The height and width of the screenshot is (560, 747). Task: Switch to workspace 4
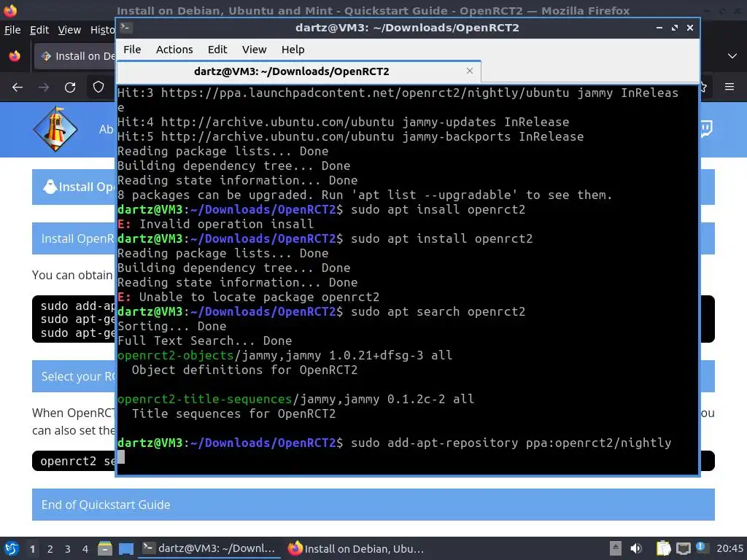85,549
